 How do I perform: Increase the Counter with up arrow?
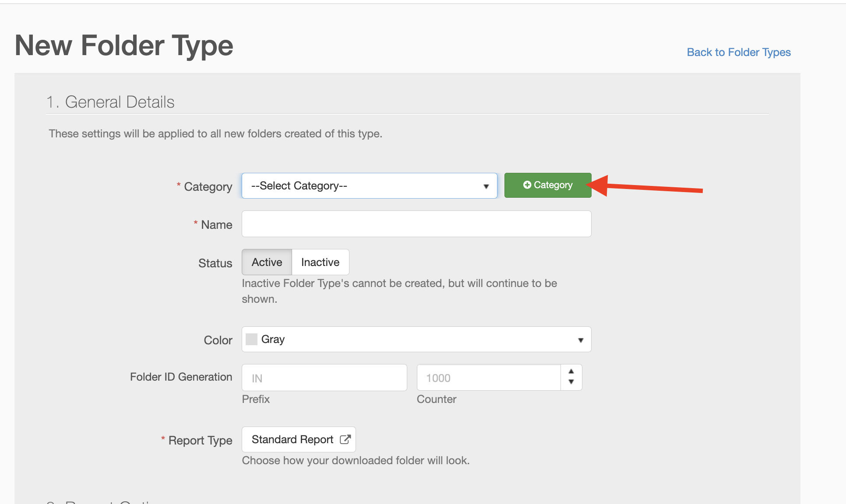tap(571, 371)
